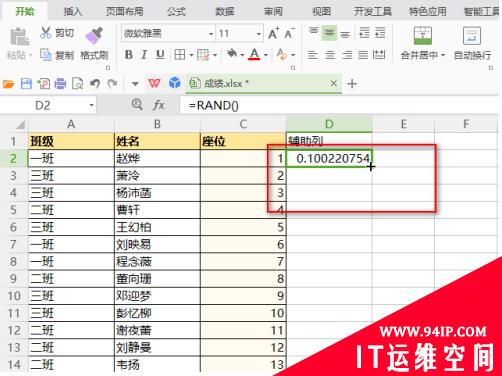Click row header 7
This screenshot has width=502, height=376.
tap(13, 244)
